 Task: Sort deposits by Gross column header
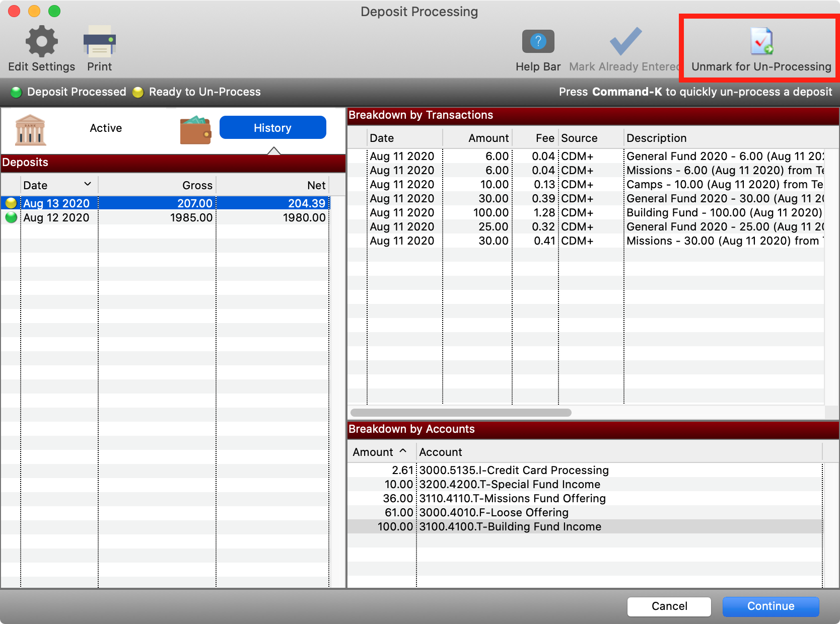click(197, 185)
